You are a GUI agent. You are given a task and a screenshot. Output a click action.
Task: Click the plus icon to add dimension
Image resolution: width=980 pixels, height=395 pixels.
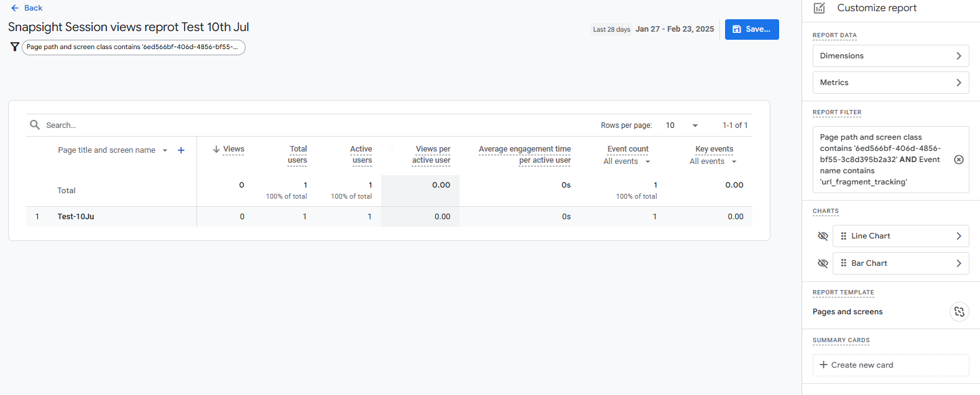[x=181, y=150]
